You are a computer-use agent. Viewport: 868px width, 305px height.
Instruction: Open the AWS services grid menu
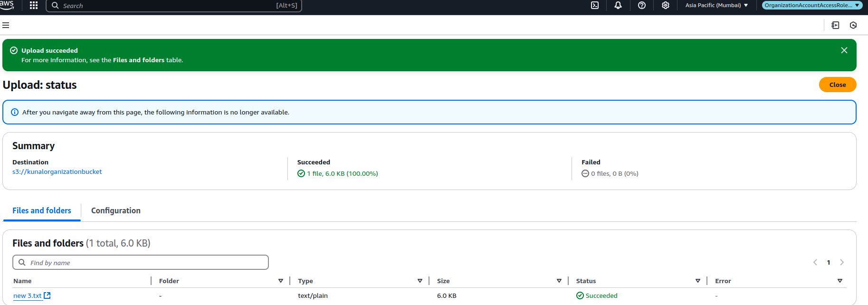(x=34, y=5)
